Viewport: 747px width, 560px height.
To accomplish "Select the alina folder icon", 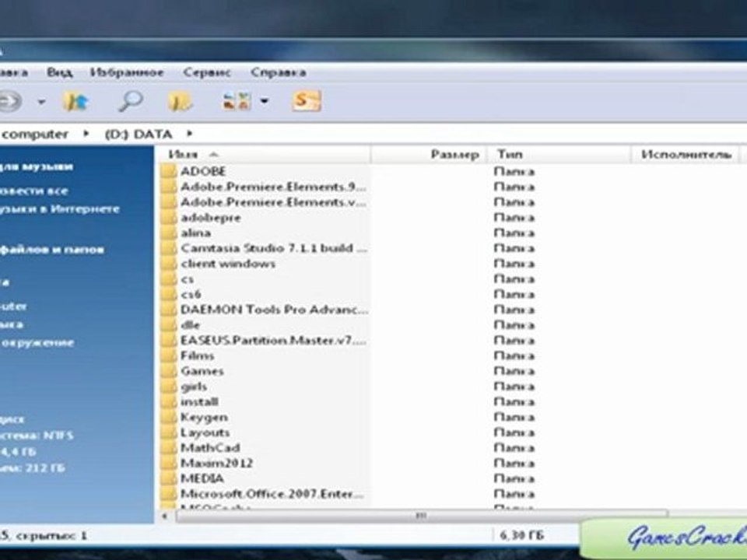I will [169, 233].
